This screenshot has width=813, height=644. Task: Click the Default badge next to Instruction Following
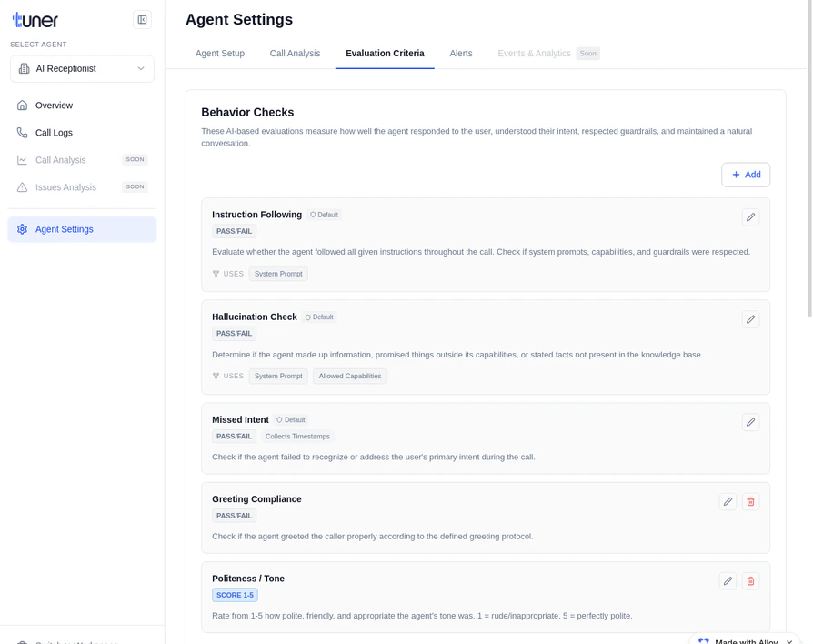(x=324, y=215)
